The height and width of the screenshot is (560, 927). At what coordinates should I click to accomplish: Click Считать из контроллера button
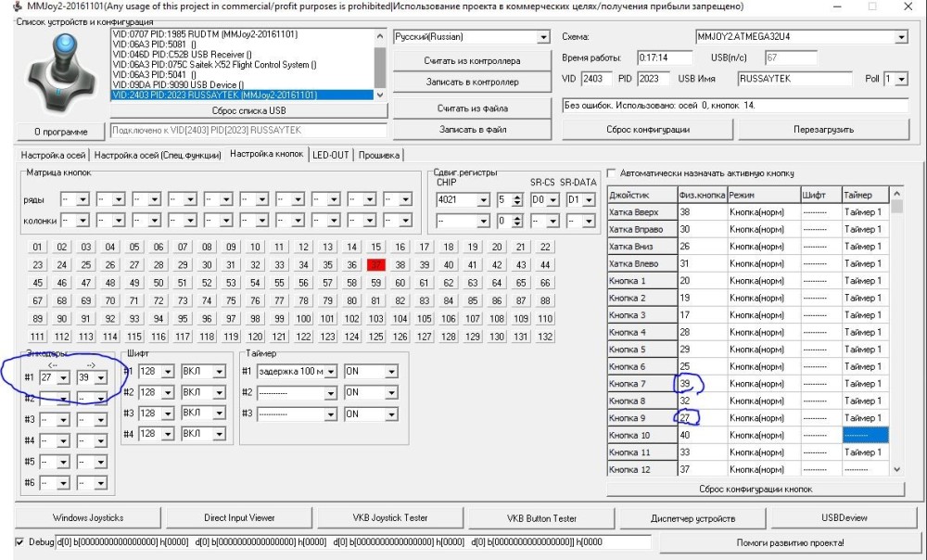(x=472, y=61)
